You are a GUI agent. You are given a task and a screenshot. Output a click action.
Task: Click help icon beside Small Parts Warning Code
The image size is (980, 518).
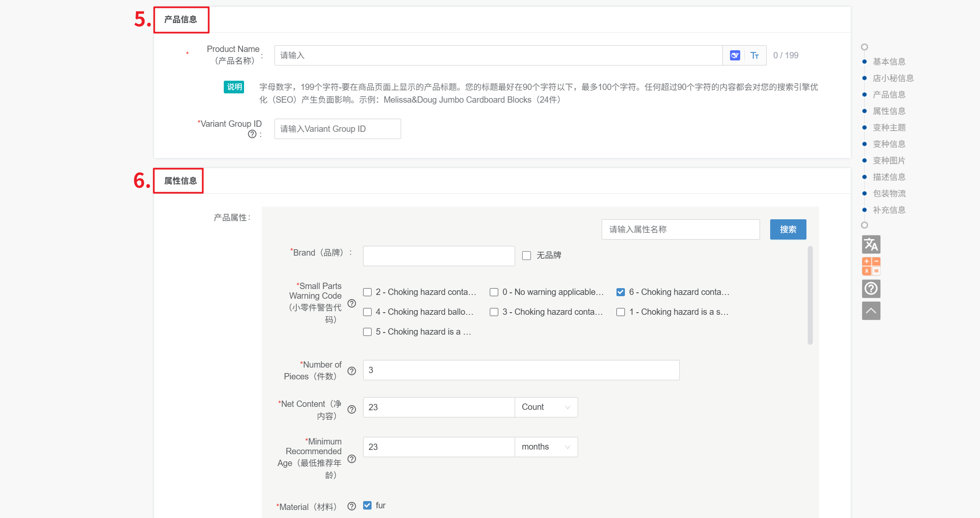click(352, 303)
